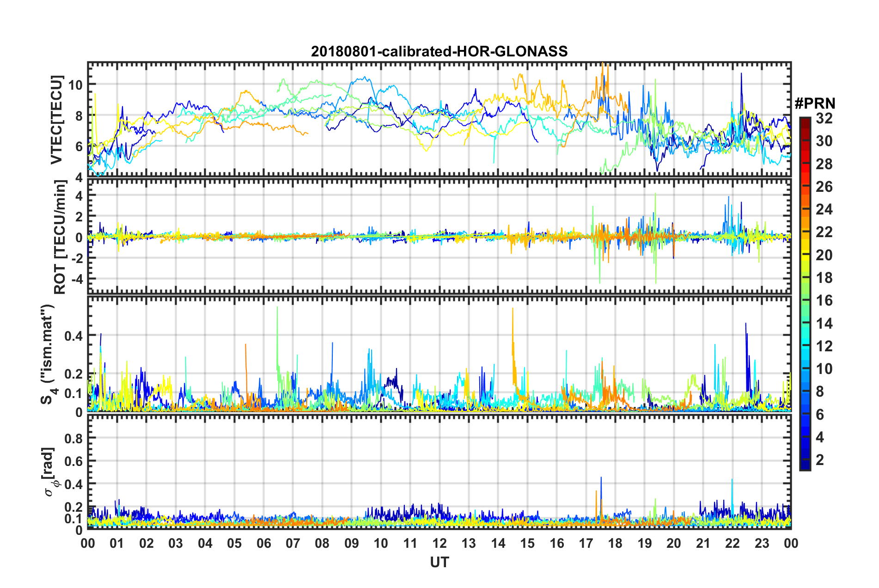Select the S4 ("ism.mat") y-axis label
The width and height of the screenshot is (879, 588).
pyautogui.click(x=49, y=355)
